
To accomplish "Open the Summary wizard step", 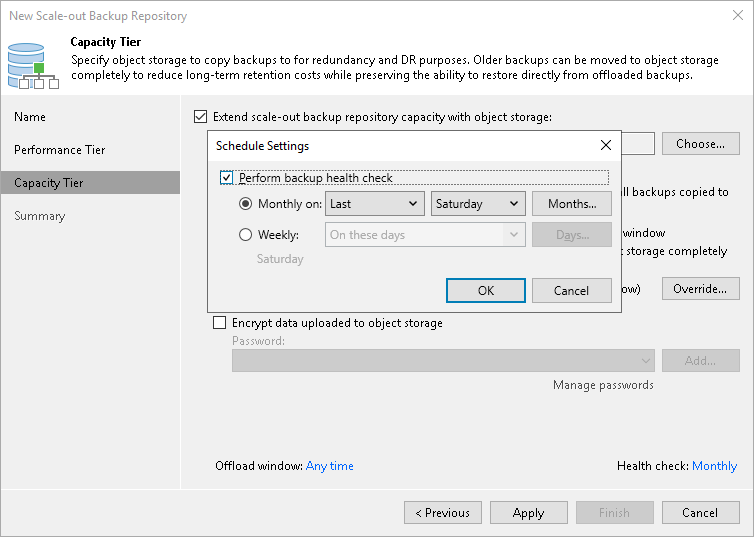I will point(39,216).
